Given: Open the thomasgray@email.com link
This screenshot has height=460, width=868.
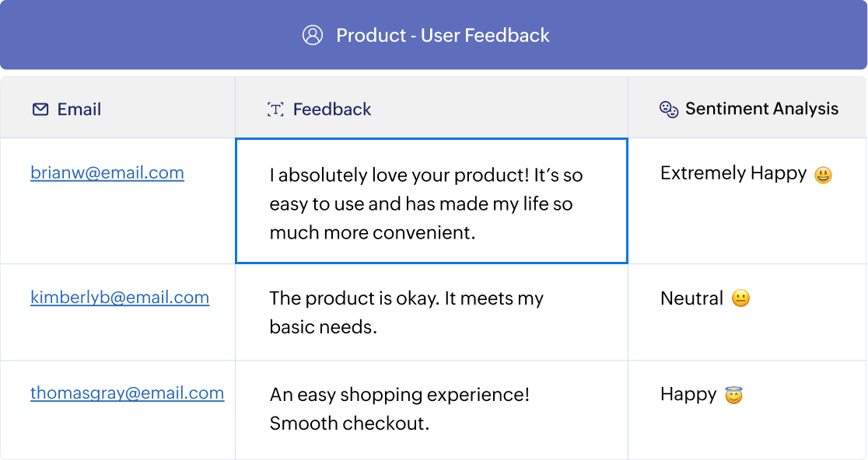Looking at the screenshot, I should [127, 393].
